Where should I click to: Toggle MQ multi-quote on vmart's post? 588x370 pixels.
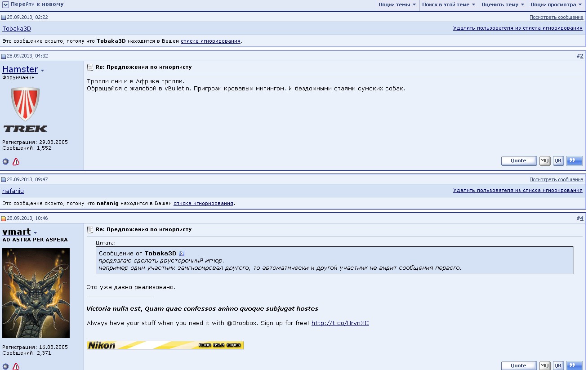click(544, 366)
